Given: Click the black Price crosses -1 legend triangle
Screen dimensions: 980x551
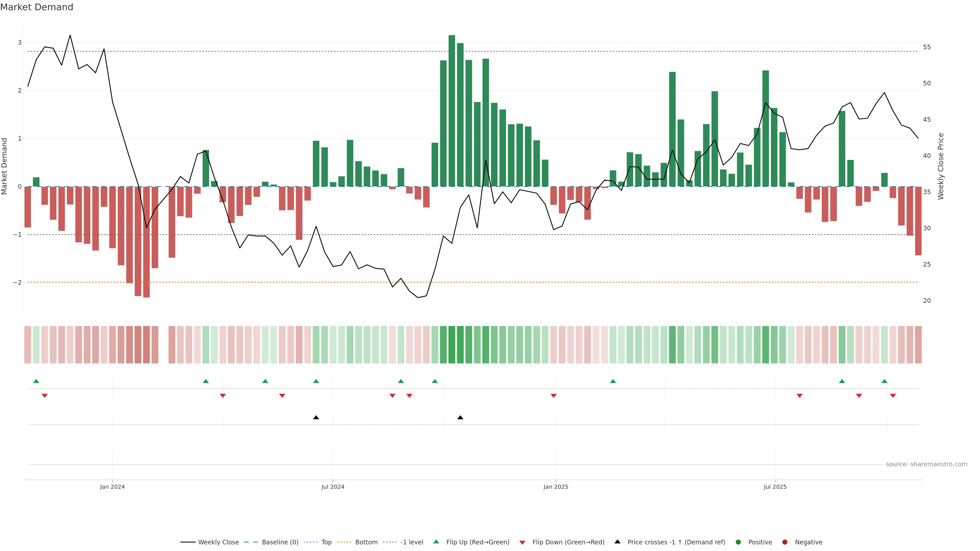Looking at the screenshot, I should pyautogui.click(x=617, y=542).
